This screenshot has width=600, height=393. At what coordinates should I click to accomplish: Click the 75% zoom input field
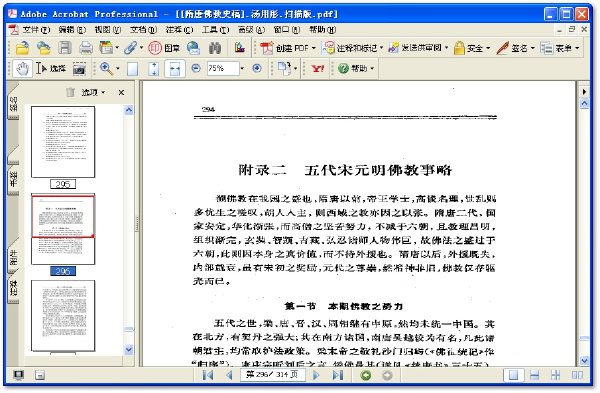[x=223, y=68]
